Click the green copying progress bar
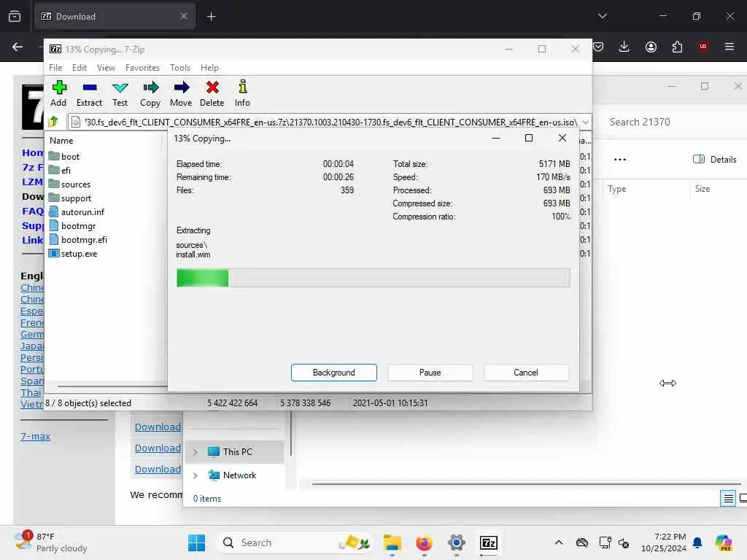 point(373,278)
